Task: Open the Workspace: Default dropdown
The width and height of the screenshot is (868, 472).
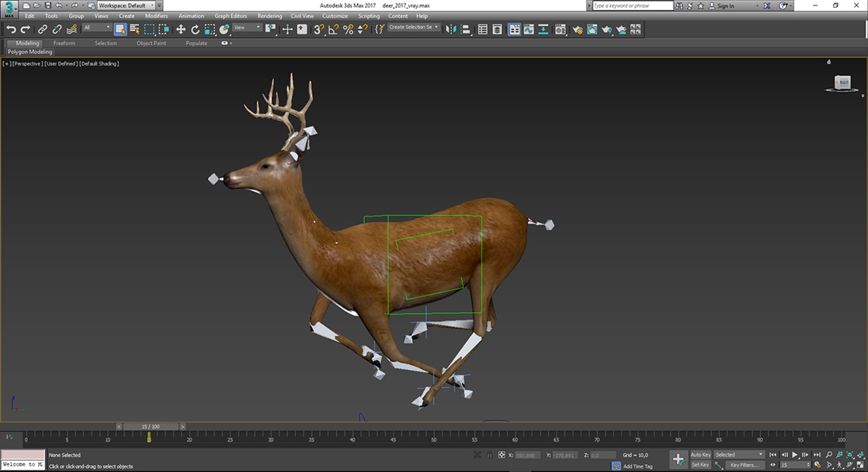Action: (x=126, y=5)
